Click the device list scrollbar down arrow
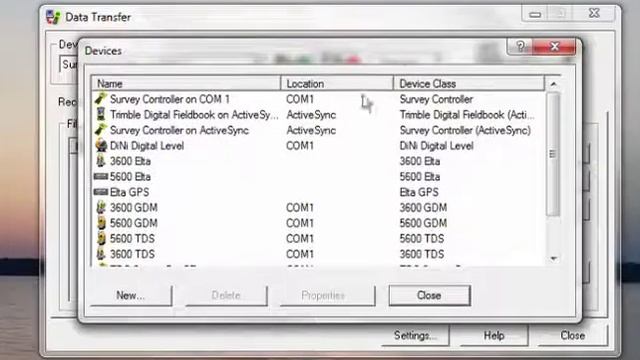The height and width of the screenshot is (360, 640). [x=553, y=258]
